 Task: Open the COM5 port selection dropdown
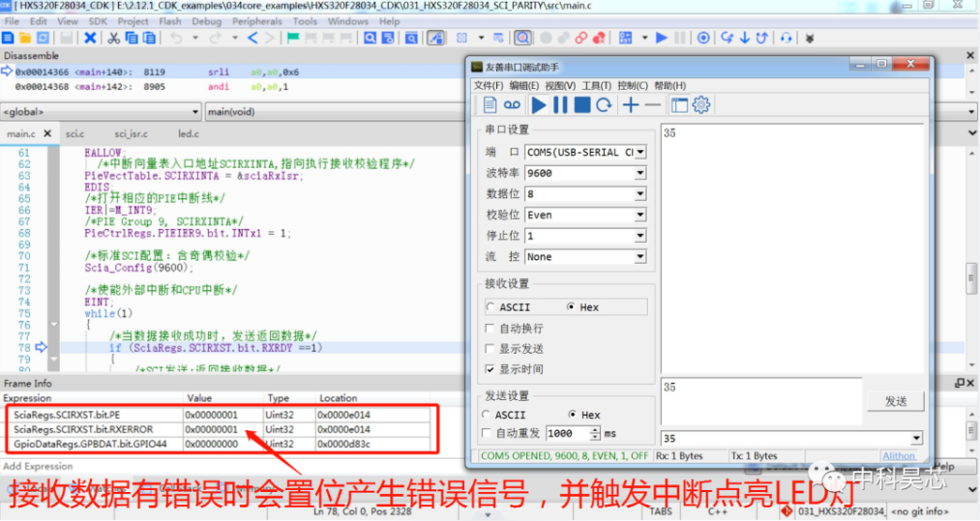tap(585, 152)
